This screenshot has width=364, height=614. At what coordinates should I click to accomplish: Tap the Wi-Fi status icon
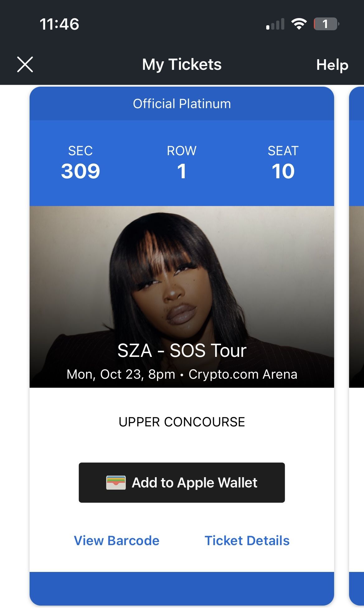pos(299,24)
